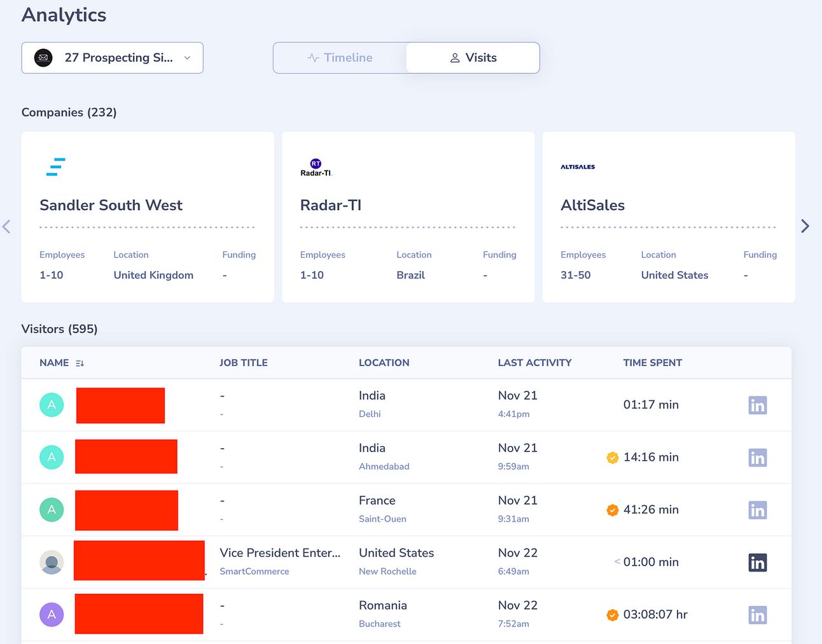
Task: Click the photo avatar of the New Rochelle visitor
Action: pyautogui.click(x=52, y=563)
